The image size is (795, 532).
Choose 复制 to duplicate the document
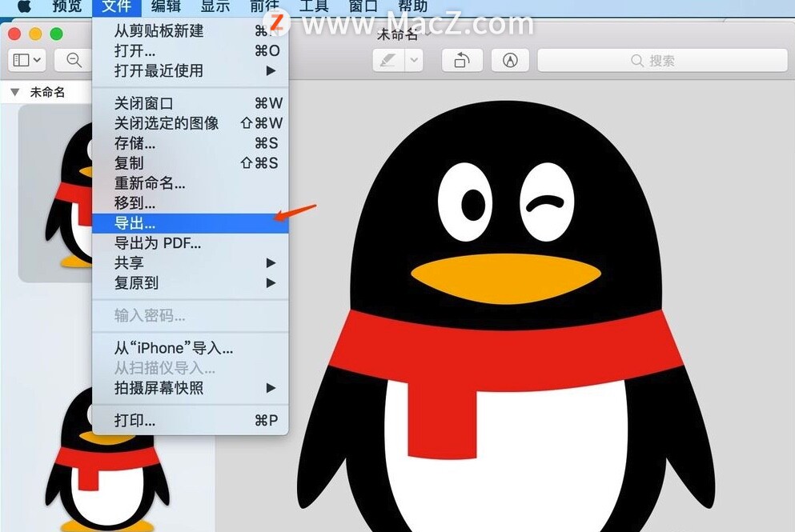[190, 163]
